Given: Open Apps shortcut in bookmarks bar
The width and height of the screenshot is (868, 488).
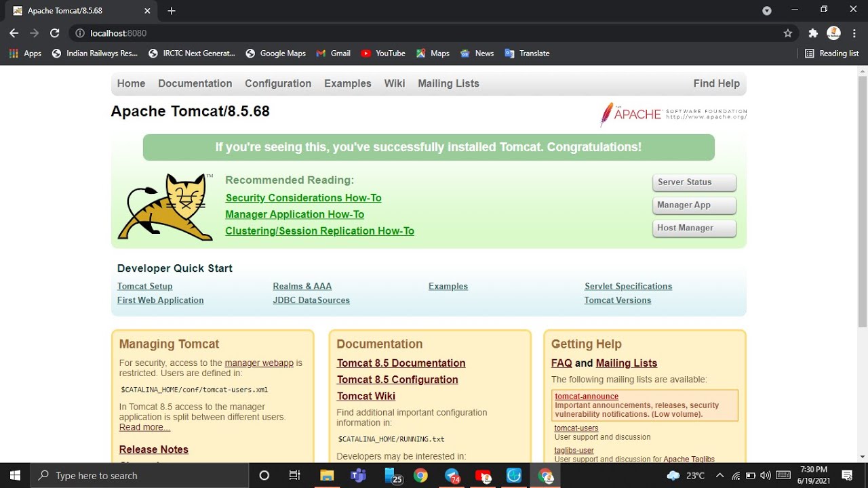Looking at the screenshot, I should coord(25,54).
